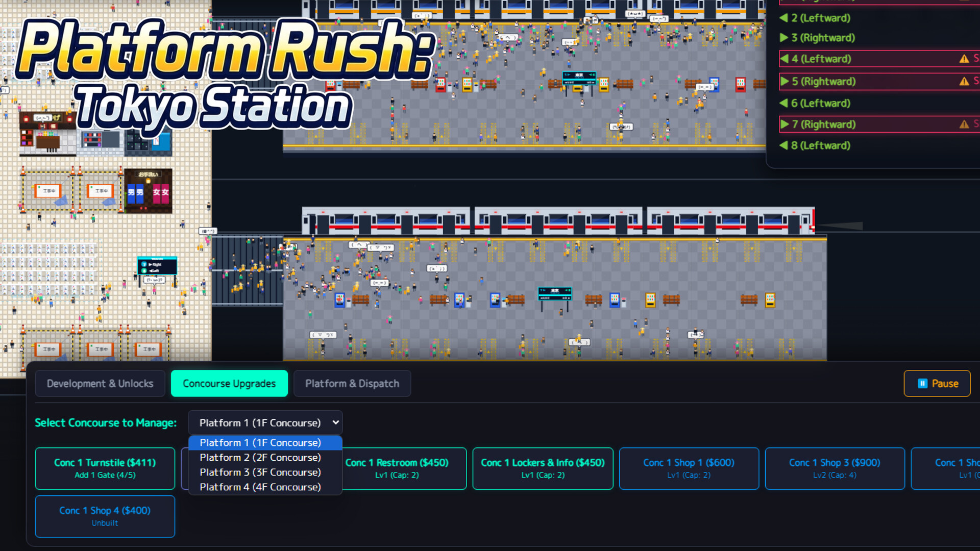Screen dimensions: 980x551
Task: Click the concourse info sign board near gates
Action: click(157, 266)
